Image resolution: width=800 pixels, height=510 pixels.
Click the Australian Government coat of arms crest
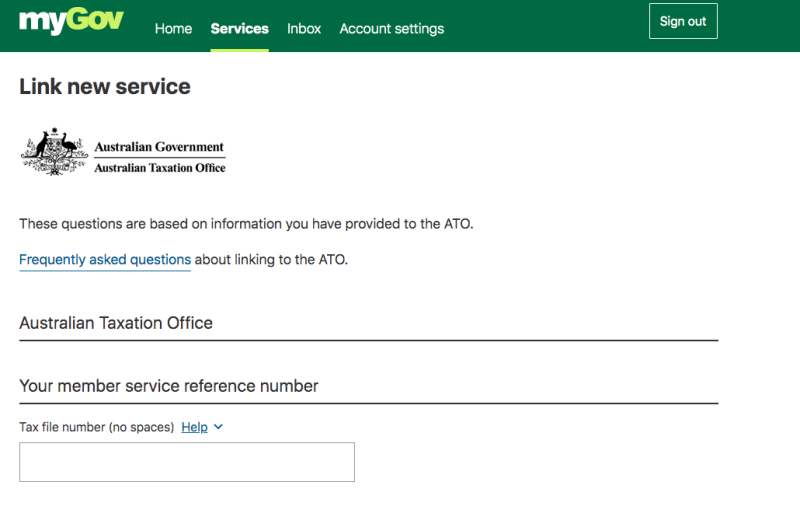54,152
